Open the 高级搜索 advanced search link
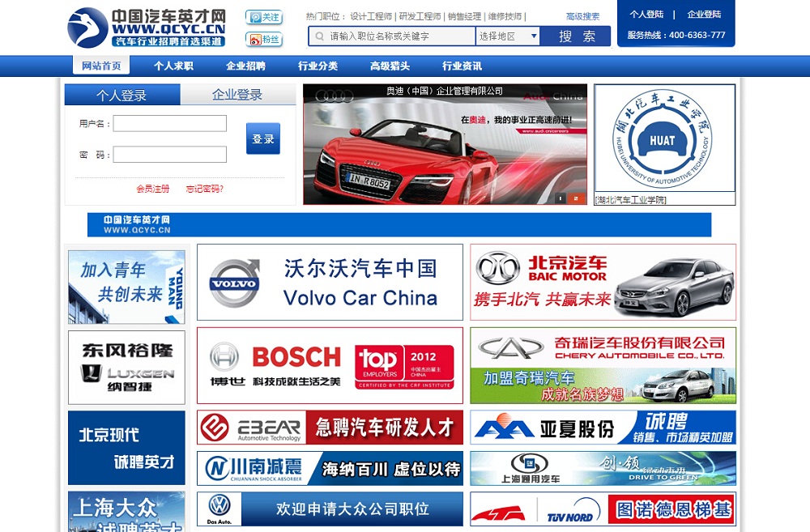This screenshot has height=532, width=810. [582, 16]
